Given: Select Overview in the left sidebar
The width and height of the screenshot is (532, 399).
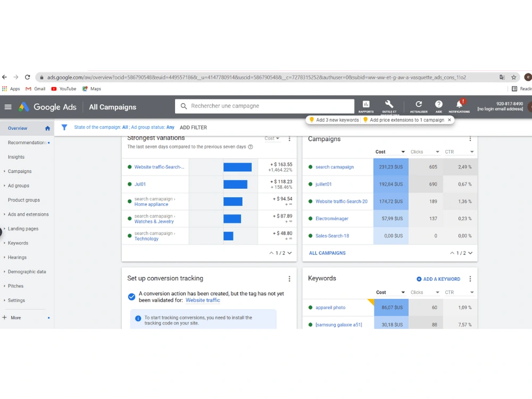Looking at the screenshot, I should point(18,128).
